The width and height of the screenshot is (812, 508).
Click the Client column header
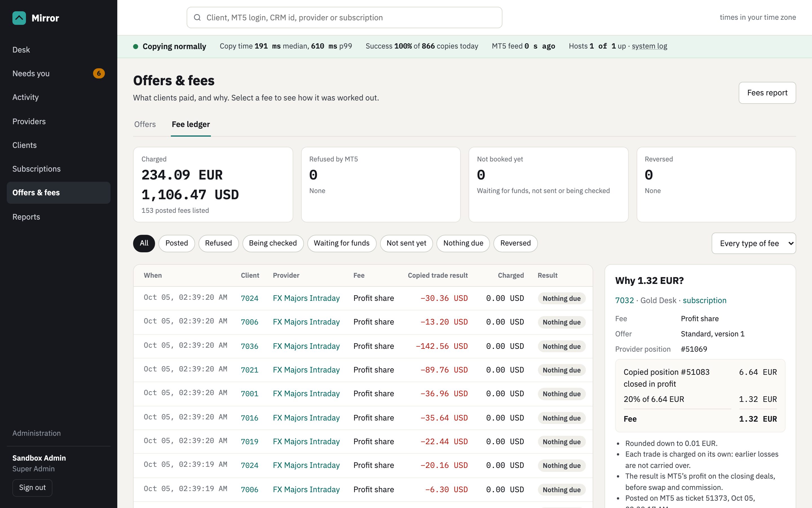pyautogui.click(x=250, y=275)
